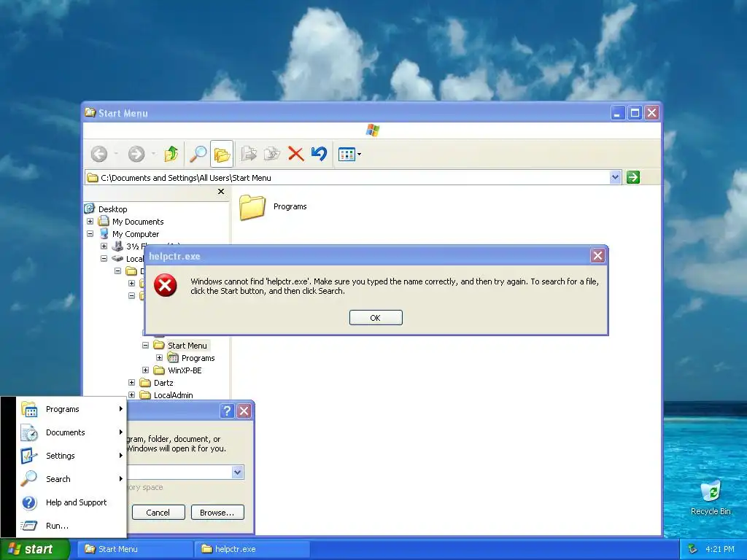747x560 pixels.
Task: Open Settings submenu in start menu
Action: (x=71, y=456)
